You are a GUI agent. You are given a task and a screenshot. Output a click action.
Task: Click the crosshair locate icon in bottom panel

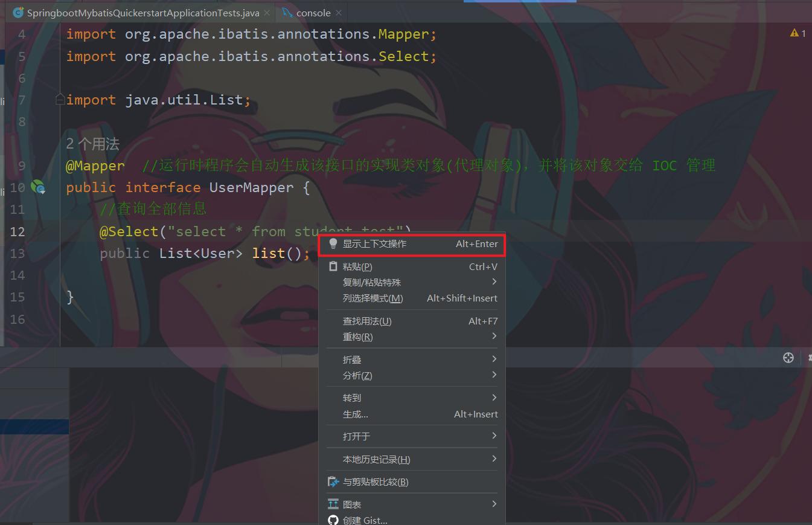coord(788,358)
